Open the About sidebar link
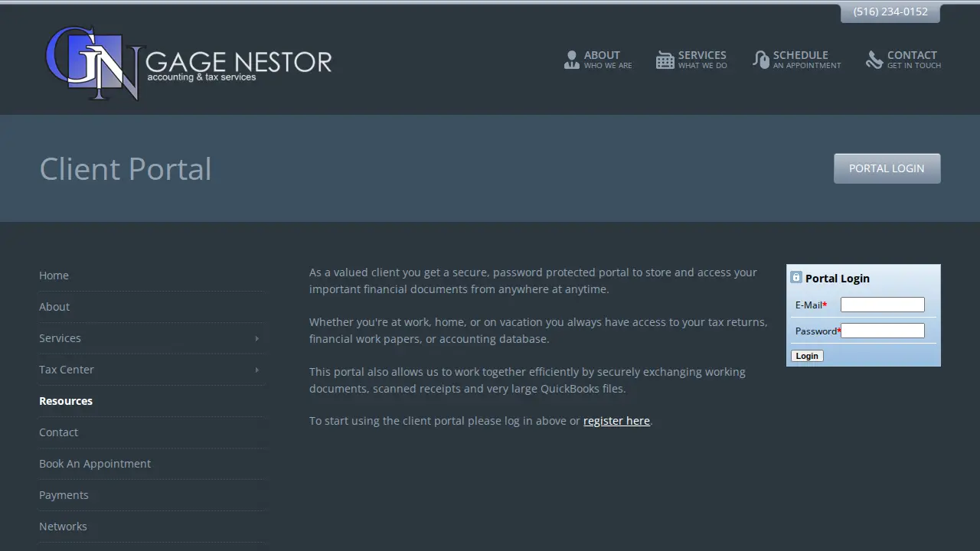The height and width of the screenshot is (551, 980). [x=54, y=307]
